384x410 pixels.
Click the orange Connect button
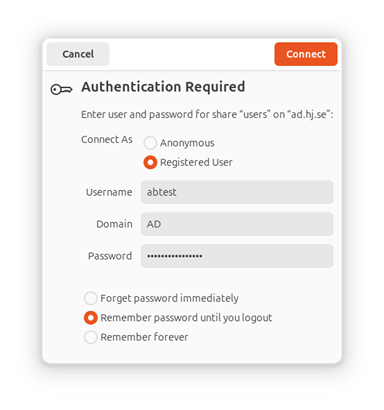306,54
